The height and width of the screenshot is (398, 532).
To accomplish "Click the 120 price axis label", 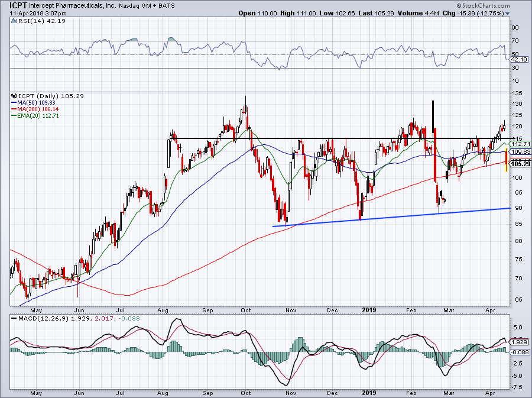I will click(x=517, y=126).
